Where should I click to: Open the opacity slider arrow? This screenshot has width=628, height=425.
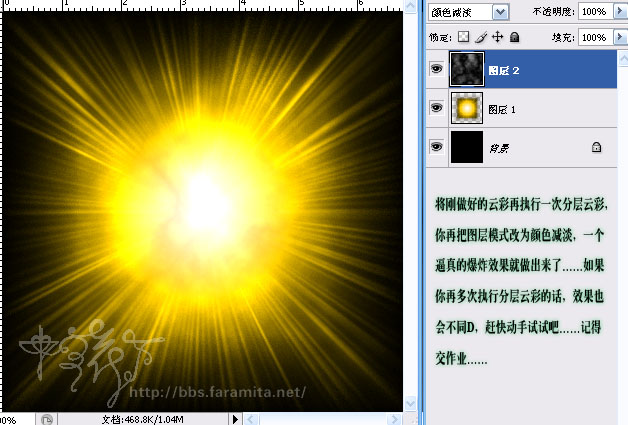coord(620,12)
